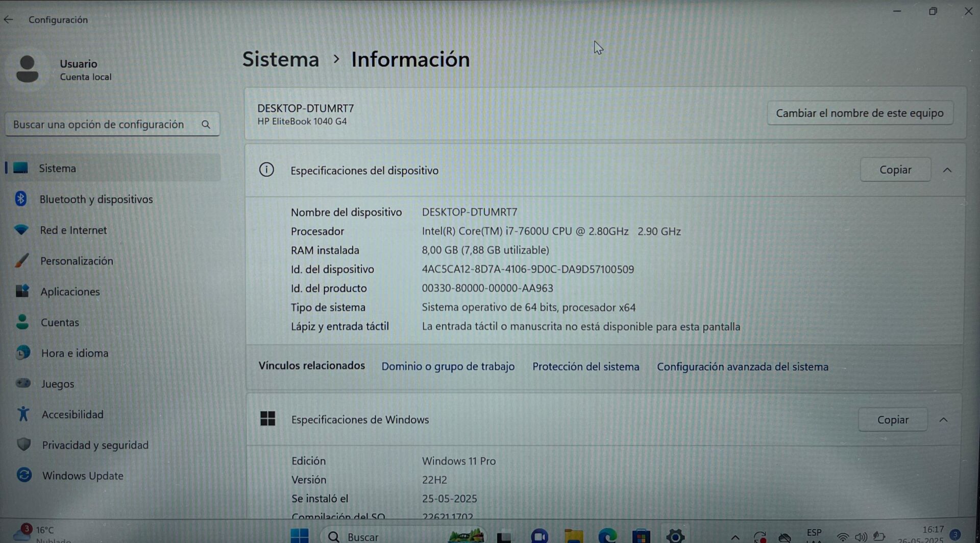Select the device ID value 4AC5CA12-8D7A-4106-9D0C-DA9D57100509

point(528,269)
